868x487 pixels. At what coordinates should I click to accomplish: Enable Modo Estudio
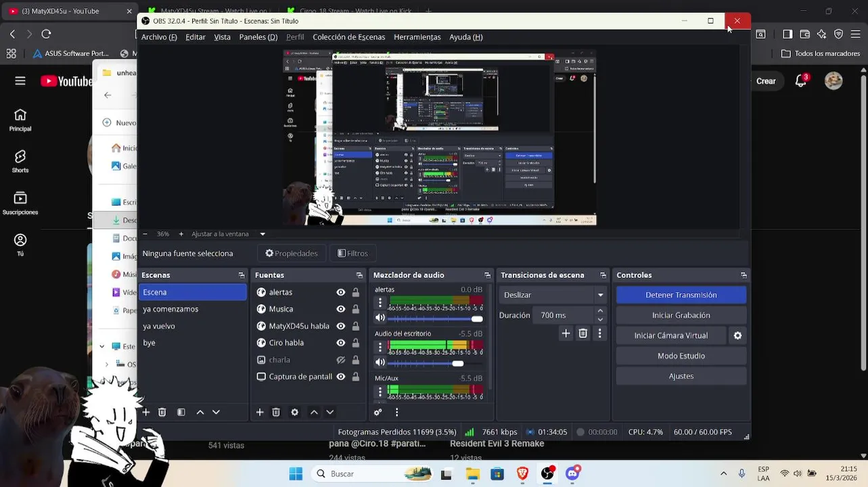[x=681, y=356]
